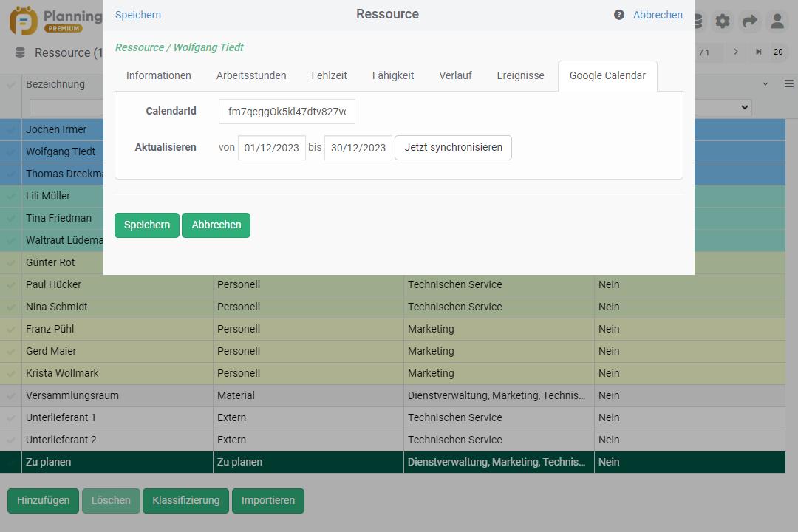The image size is (798, 532).
Task: Check the Unterlieferant 1 row checkbox
Action: click(11, 418)
